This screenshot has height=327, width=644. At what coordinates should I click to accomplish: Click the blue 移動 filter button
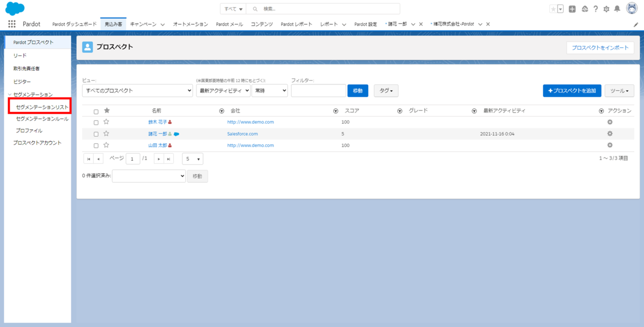pos(358,91)
